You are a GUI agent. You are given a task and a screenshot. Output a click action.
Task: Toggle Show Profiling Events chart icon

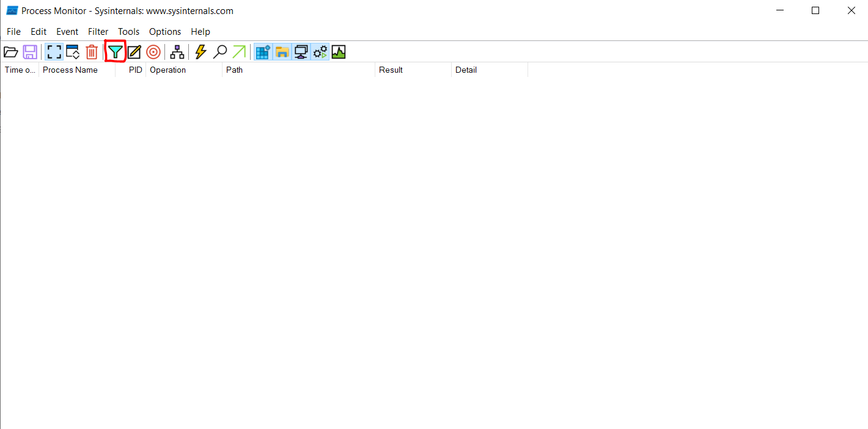tap(339, 52)
